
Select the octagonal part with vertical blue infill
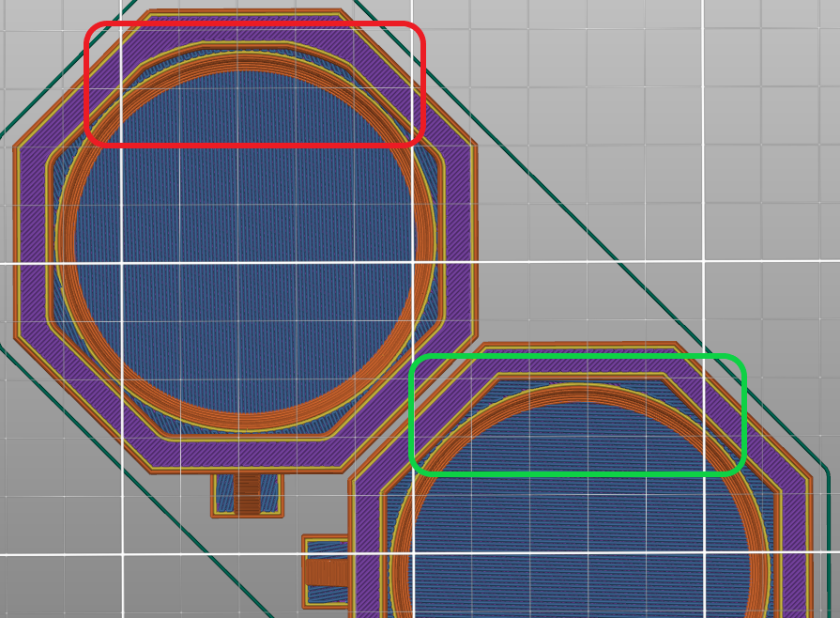[x=245, y=241]
